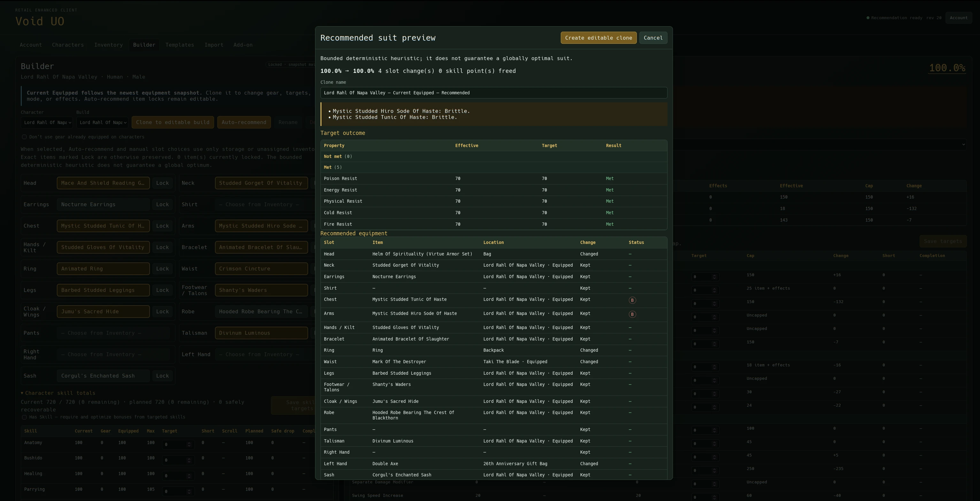Screen dimensions: 980x501
Task: Switch to the Import tab
Action: [x=214, y=45]
